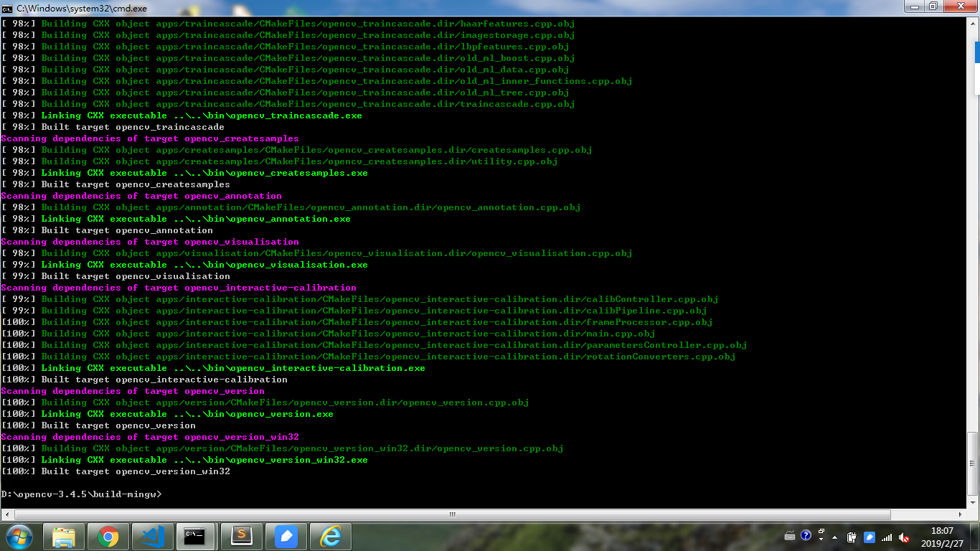Image resolution: width=980 pixels, height=551 pixels.
Task: Unmute the system volume speaker icon
Action: pyautogui.click(x=903, y=537)
